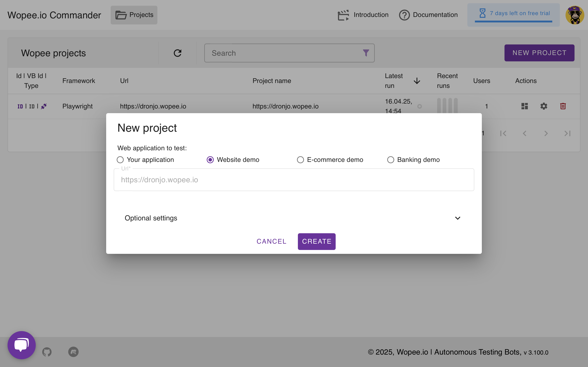Screen dimensions: 588x367
Task: Select the E-commerce demo radio option
Action: pos(300,160)
